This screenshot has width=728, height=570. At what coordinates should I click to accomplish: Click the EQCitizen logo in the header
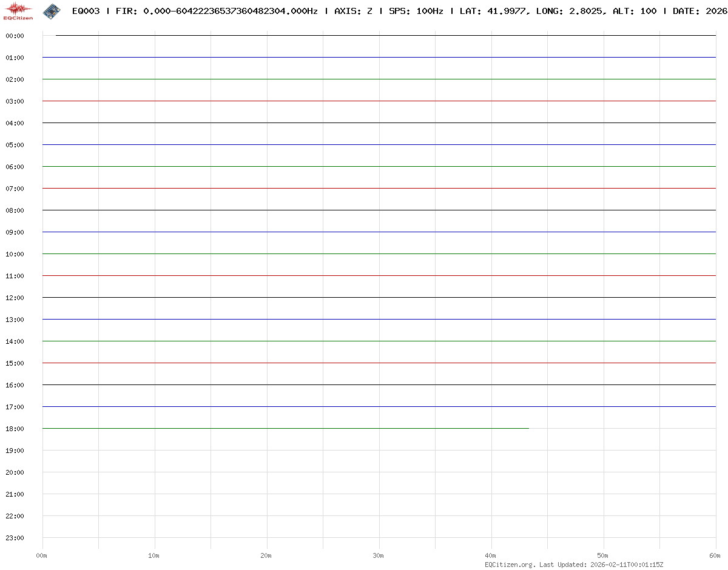(x=18, y=11)
